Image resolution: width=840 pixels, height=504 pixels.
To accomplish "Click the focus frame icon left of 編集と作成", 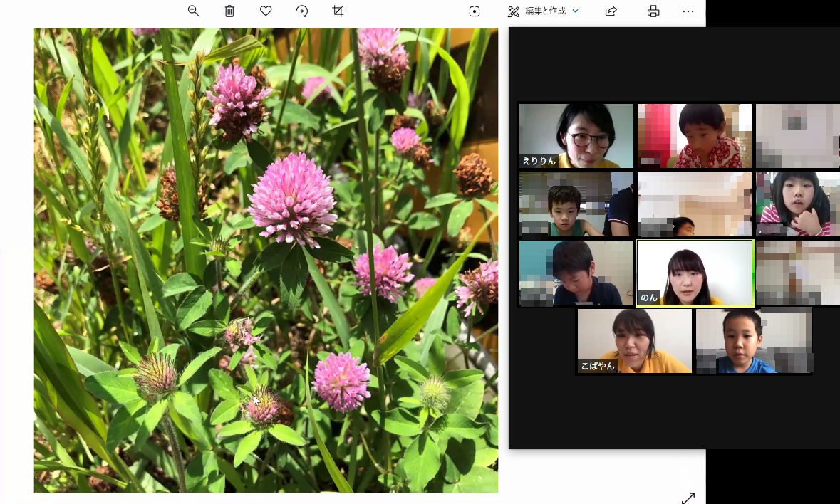I will tap(475, 11).
